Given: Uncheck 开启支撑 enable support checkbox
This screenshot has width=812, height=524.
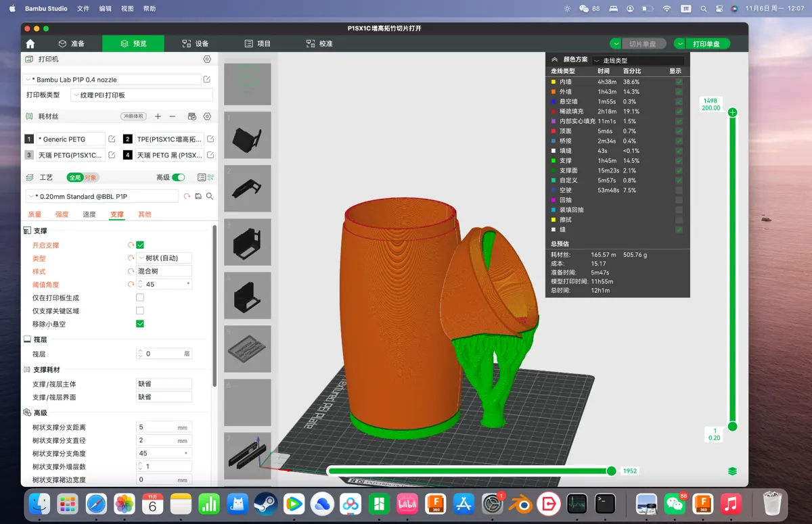Looking at the screenshot, I should click(140, 245).
